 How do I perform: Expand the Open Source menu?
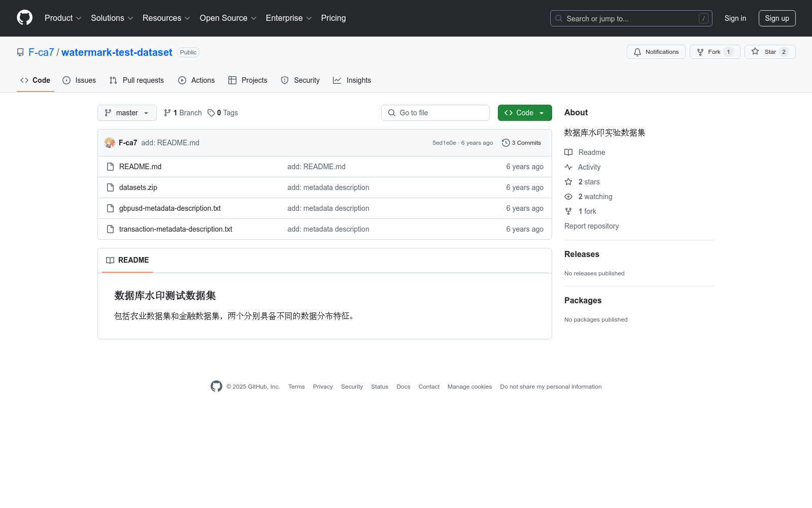228,18
